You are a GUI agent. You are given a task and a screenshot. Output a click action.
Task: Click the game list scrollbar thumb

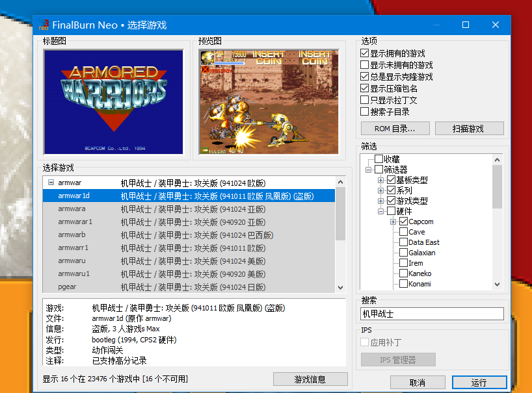click(x=340, y=214)
